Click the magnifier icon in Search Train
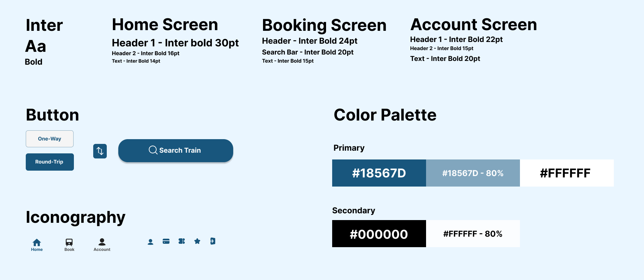This screenshot has height=280, width=644. coord(153,150)
